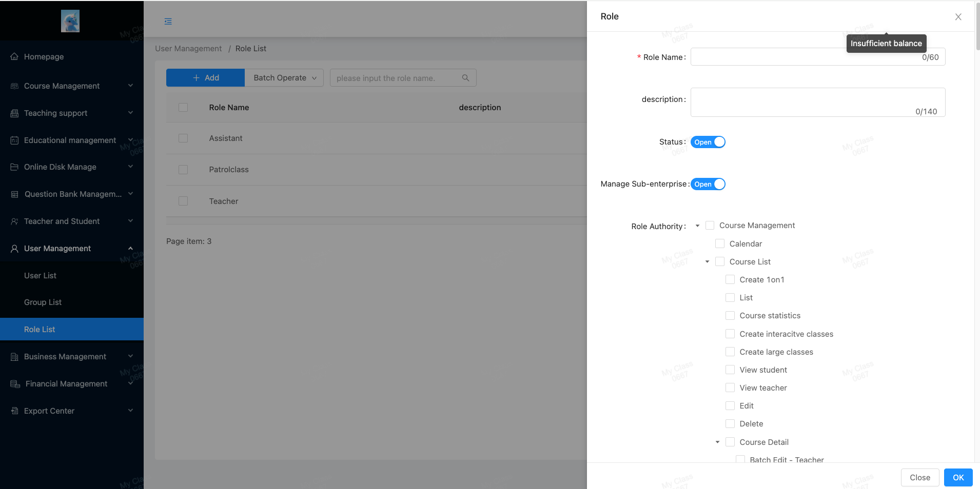This screenshot has height=489, width=980.
Task: Check the Calendar permission checkbox
Action: [720, 243]
